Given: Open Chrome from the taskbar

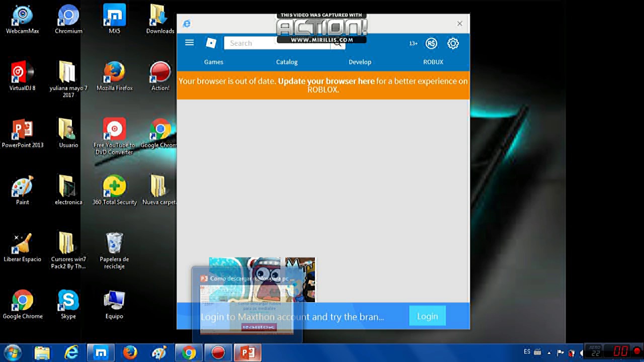Looking at the screenshot, I should (x=189, y=353).
